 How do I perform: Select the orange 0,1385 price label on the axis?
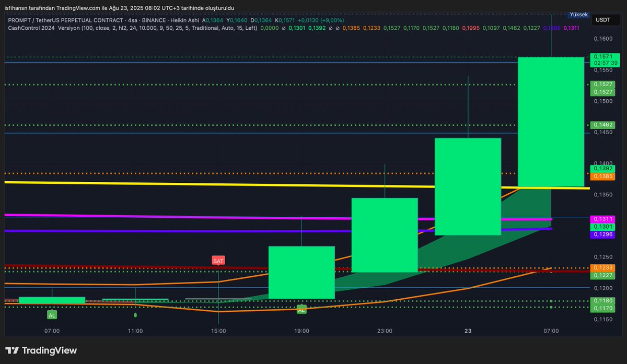point(602,177)
